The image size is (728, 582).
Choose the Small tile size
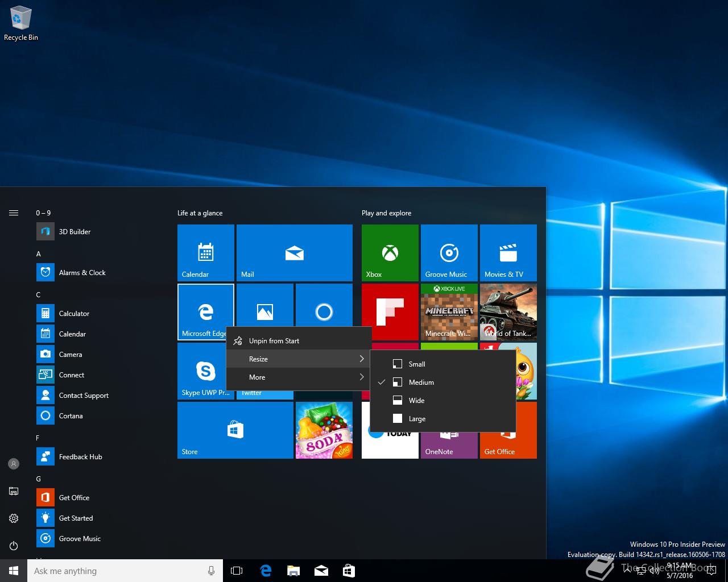click(443, 364)
